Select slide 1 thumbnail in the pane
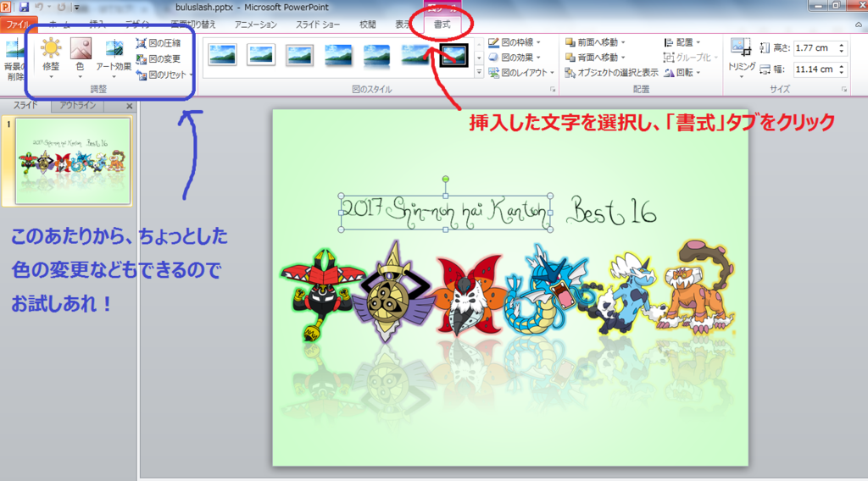The height and width of the screenshot is (481, 868). coord(73,160)
